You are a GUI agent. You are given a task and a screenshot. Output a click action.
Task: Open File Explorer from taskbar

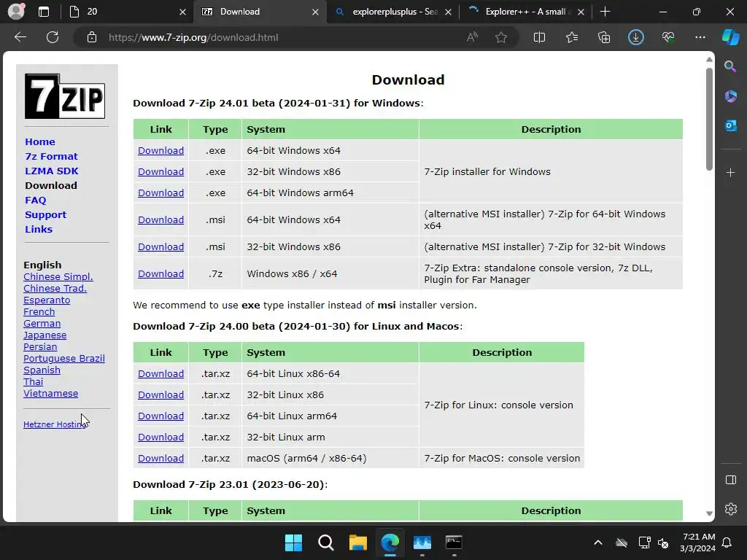pos(357,542)
